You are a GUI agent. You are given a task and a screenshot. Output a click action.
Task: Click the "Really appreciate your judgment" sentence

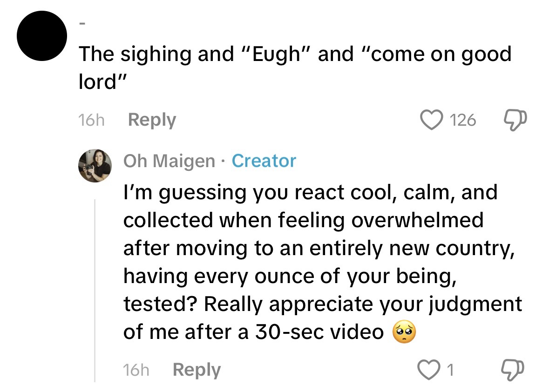362,304
